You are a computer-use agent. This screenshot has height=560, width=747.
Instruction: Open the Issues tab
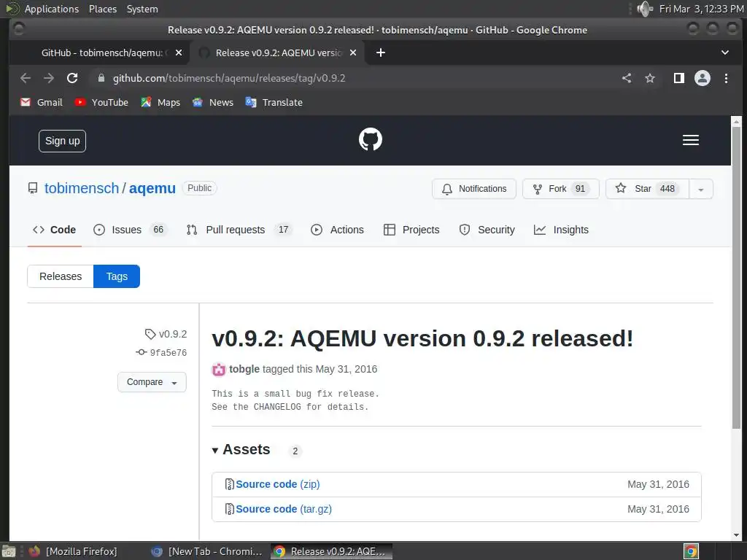[x=130, y=230]
